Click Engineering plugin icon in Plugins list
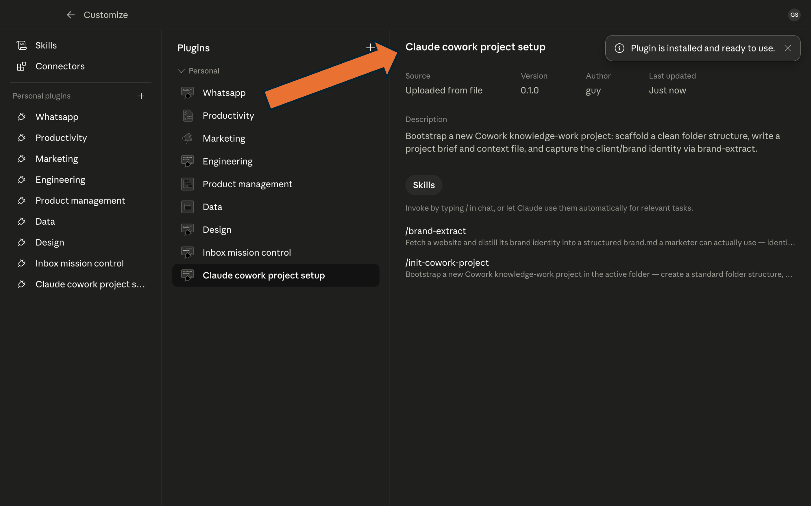812x506 pixels. 187,161
